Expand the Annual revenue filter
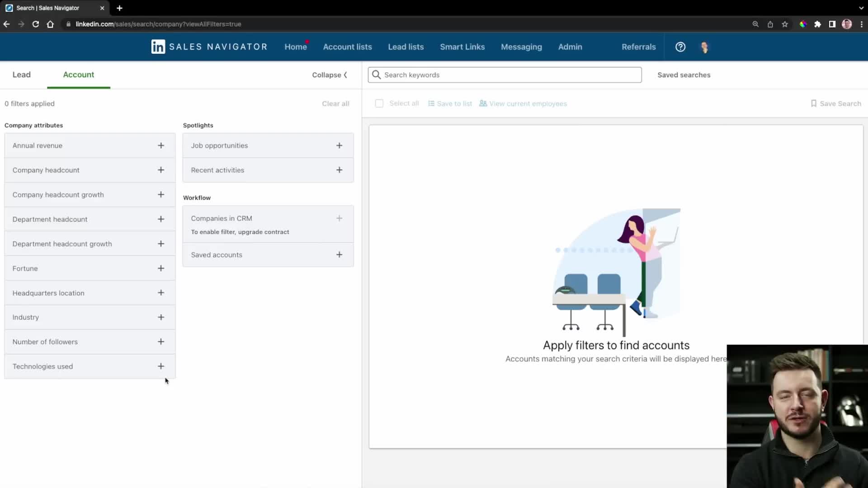Image resolution: width=868 pixels, height=488 pixels. pos(160,145)
